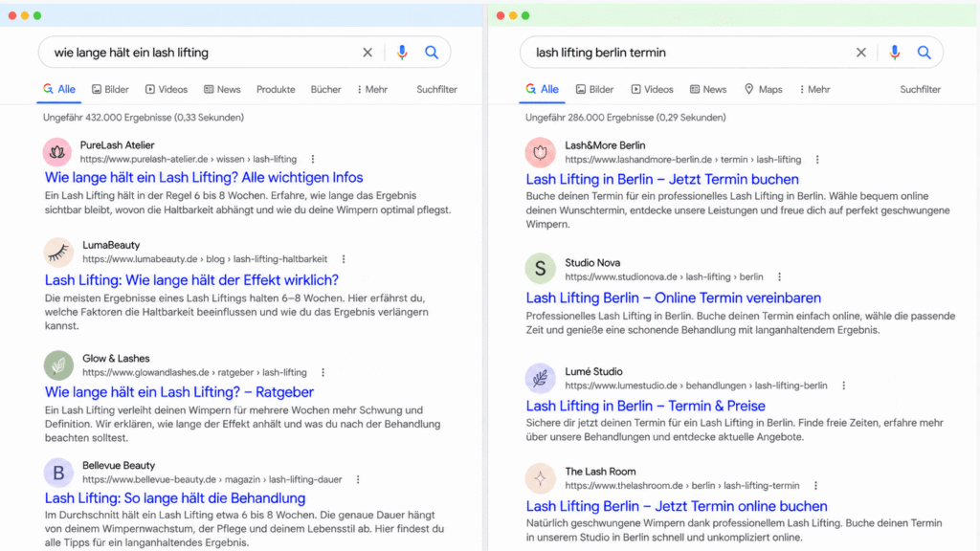The height and width of the screenshot is (551, 980).
Task: Open more options for PureLash Atelier result
Action: click(313, 160)
